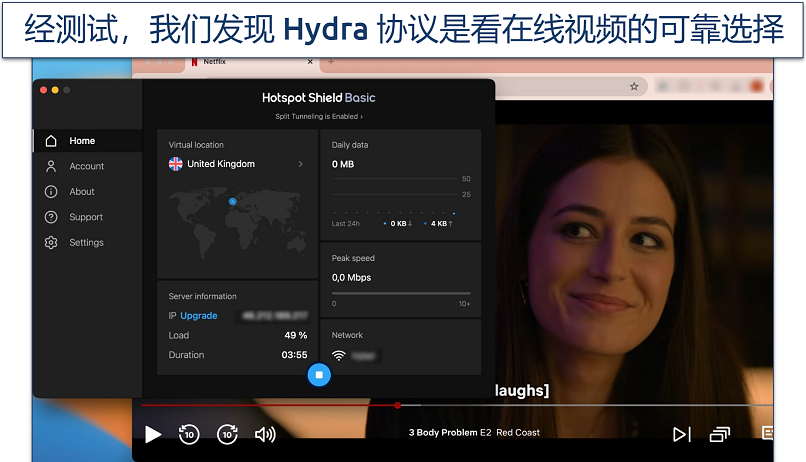Click the yellow minimize button of Hotspot Shield
Viewport: 806px width, 462px height.
55,90
